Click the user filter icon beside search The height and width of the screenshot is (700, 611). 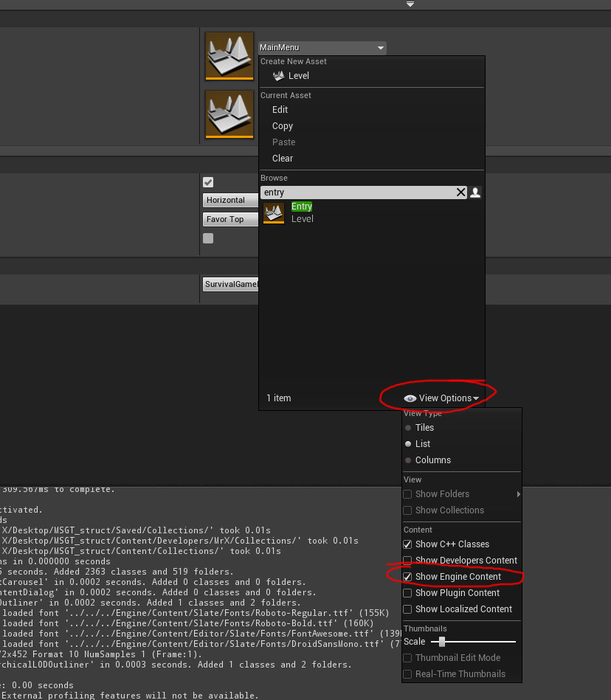pos(475,193)
